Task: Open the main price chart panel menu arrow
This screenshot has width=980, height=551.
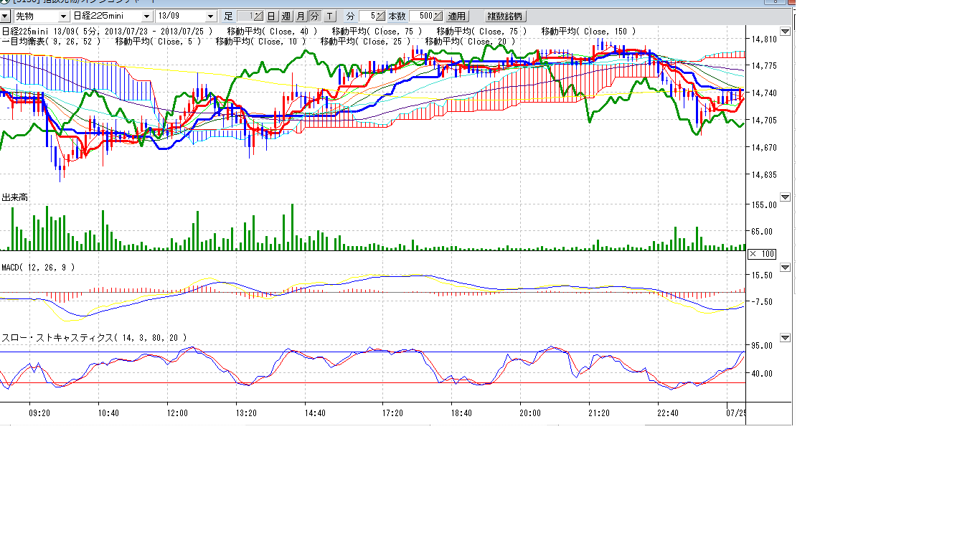Action: click(785, 32)
